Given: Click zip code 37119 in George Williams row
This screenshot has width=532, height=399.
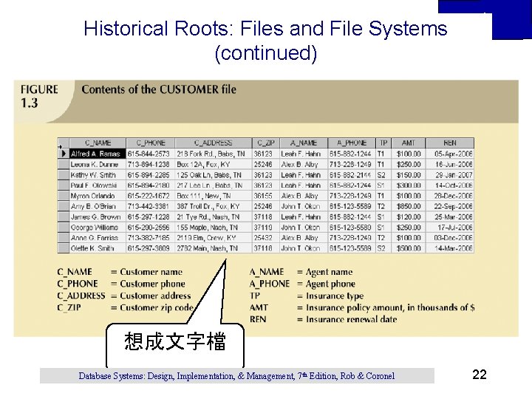Looking at the screenshot, I should coord(263,228).
